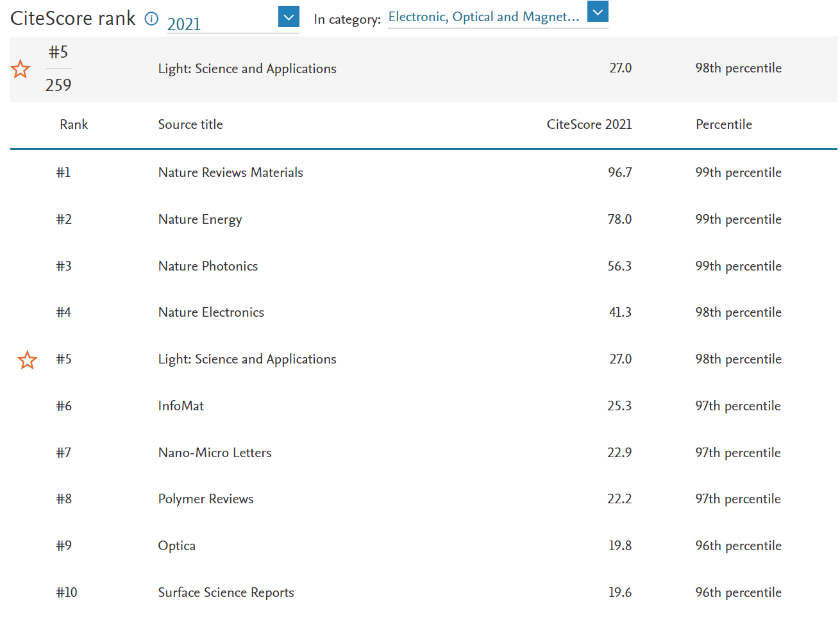
Task: Open Light: Science and Applications at rank #5
Action: coord(247,359)
